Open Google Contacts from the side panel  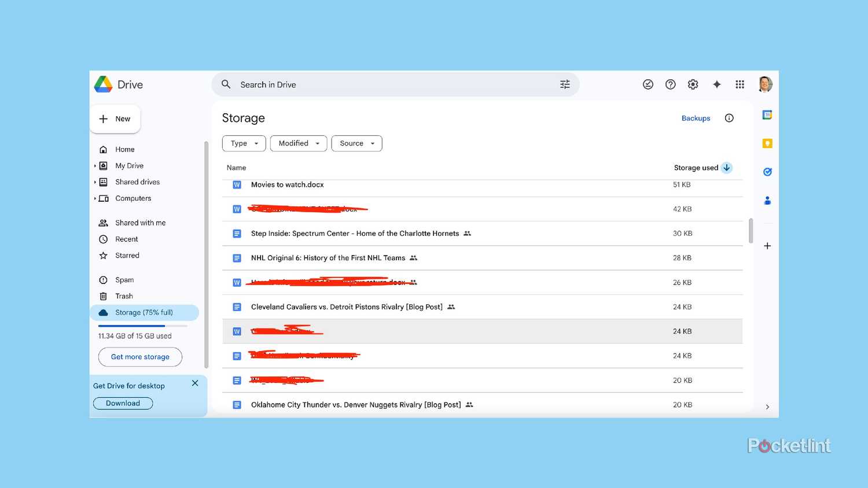(x=767, y=201)
